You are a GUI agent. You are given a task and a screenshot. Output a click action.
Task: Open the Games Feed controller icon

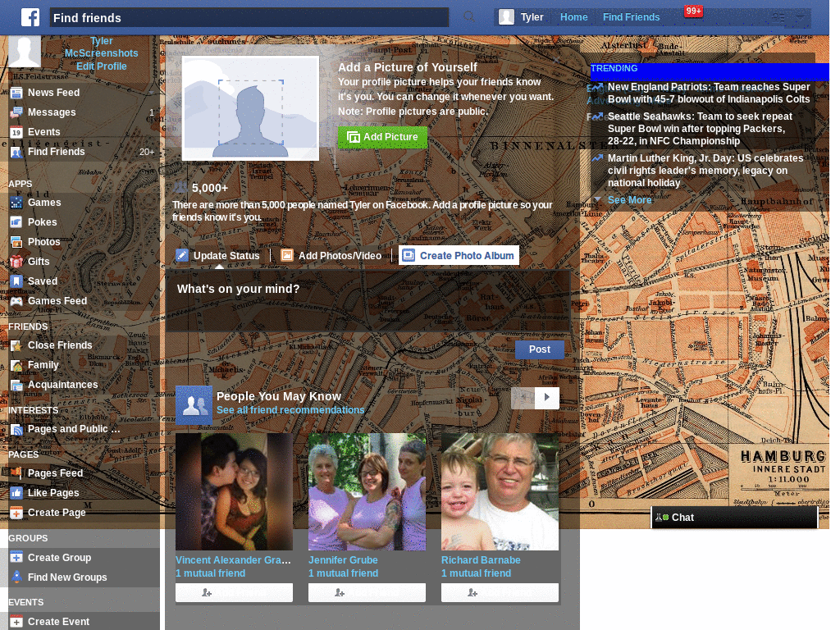coord(16,301)
